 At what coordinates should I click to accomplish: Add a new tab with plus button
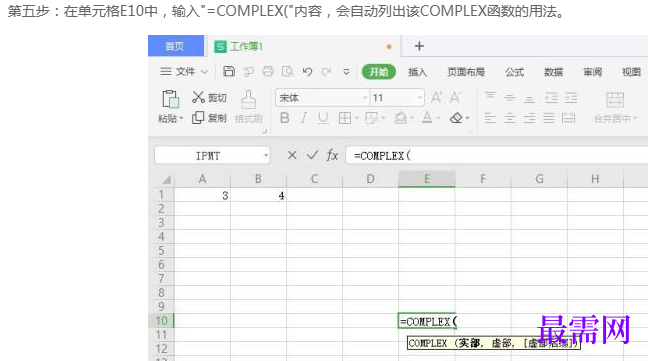click(419, 46)
